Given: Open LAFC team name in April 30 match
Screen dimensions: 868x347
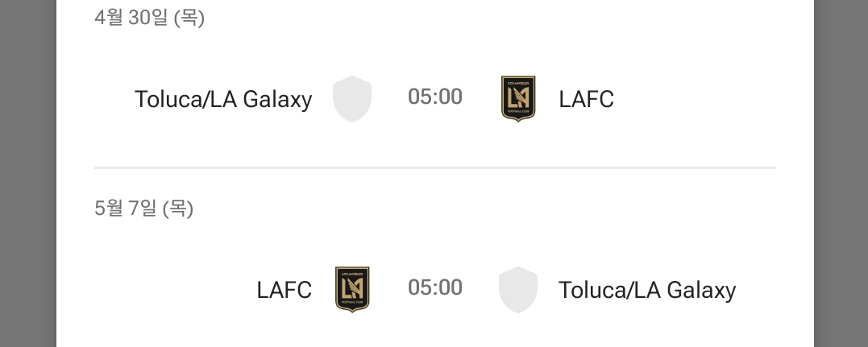Looking at the screenshot, I should click(586, 99).
